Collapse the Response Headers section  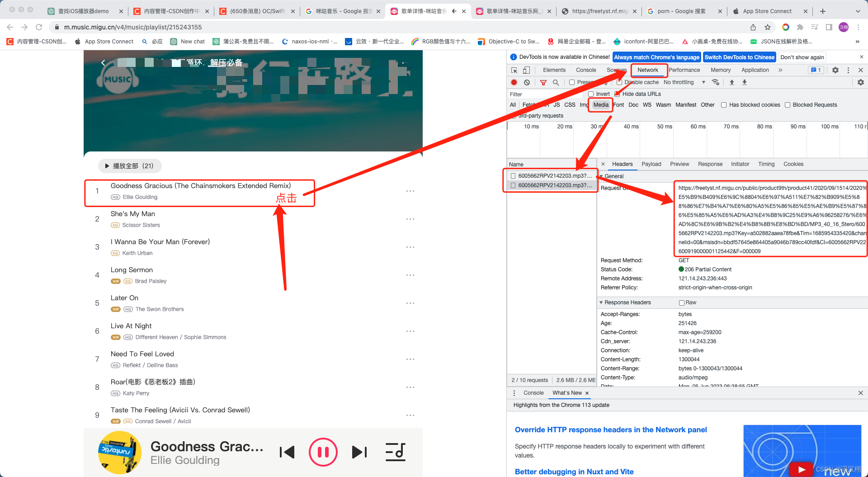601,302
